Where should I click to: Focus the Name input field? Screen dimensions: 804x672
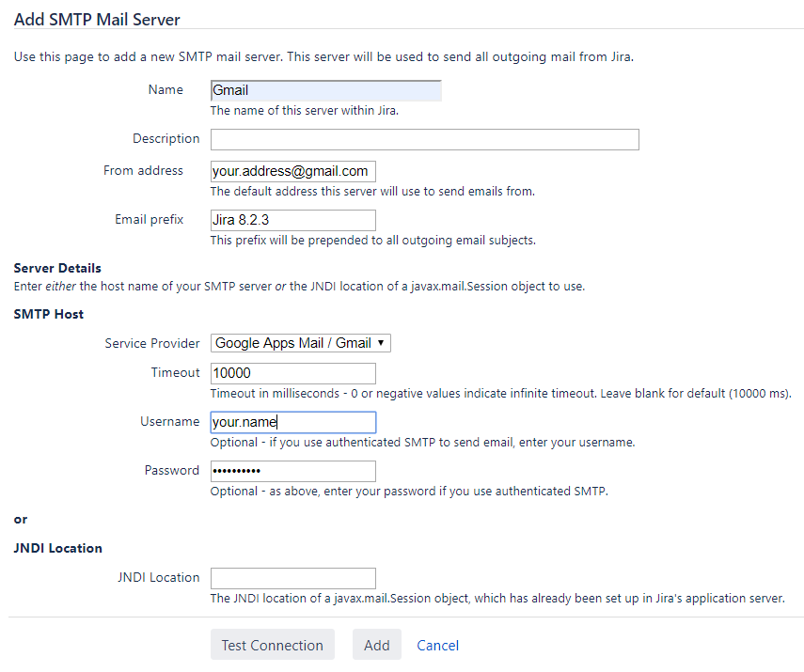pyautogui.click(x=326, y=91)
